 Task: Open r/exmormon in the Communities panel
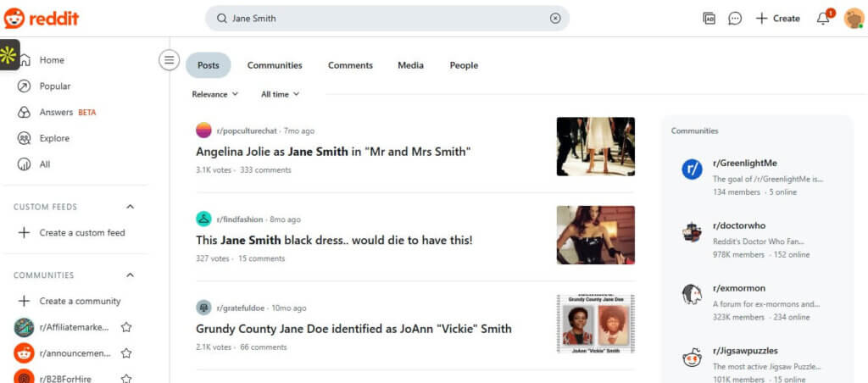(739, 288)
